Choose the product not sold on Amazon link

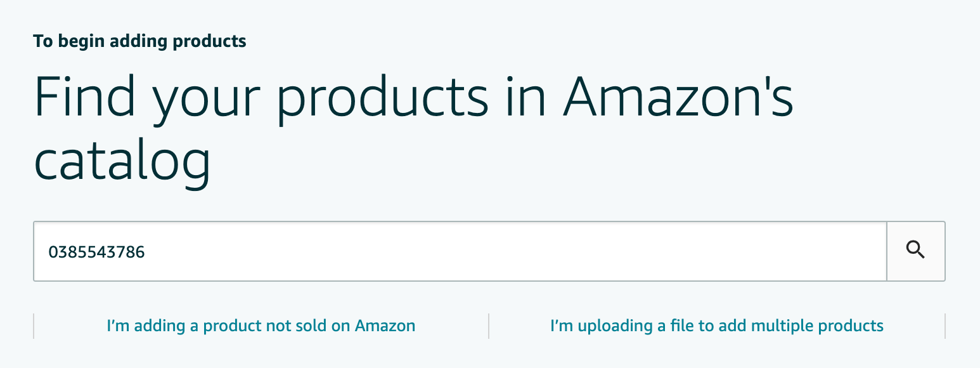pos(261,326)
